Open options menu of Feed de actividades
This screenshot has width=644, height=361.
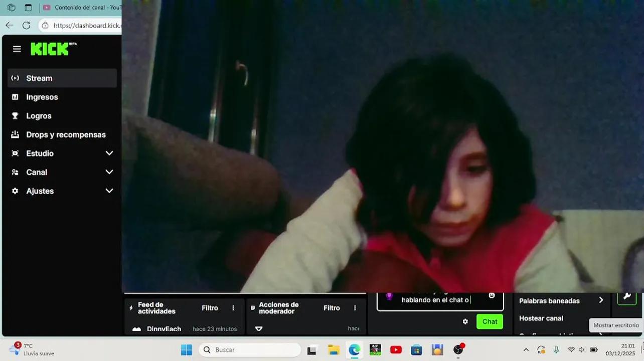[x=233, y=307]
